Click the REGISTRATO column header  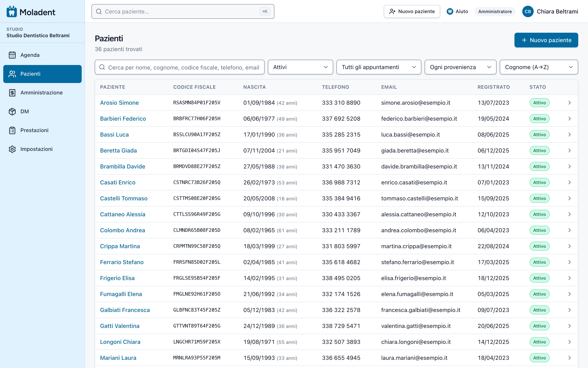[493, 87]
